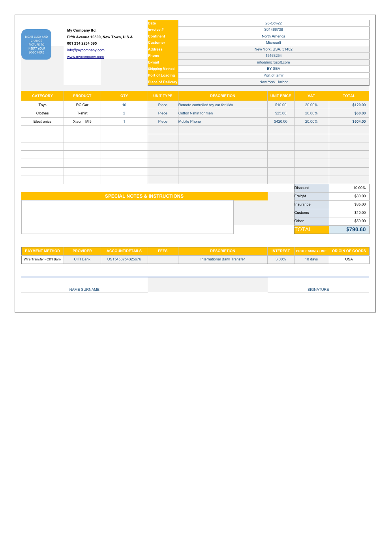Screen dimensions: 392x554
Task: Click the 'T-shirt' product cell
Action: tap(82, 113)
